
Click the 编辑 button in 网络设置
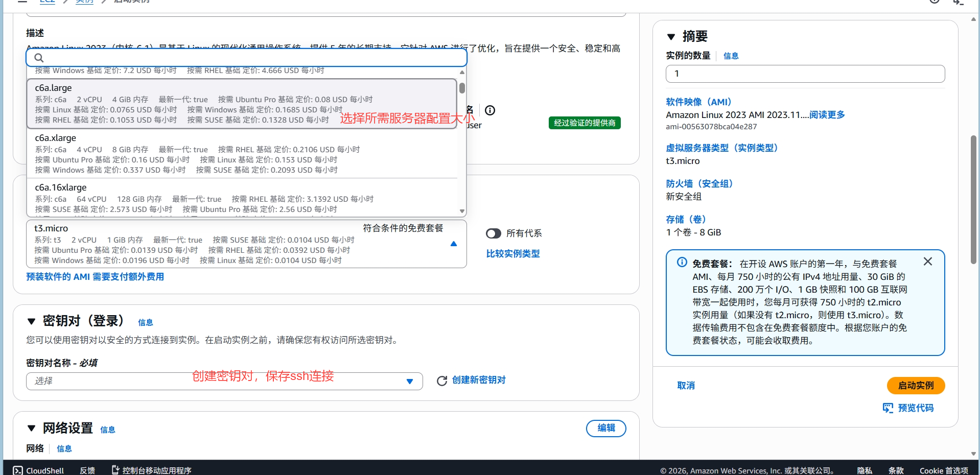click(x=606, y=428)
